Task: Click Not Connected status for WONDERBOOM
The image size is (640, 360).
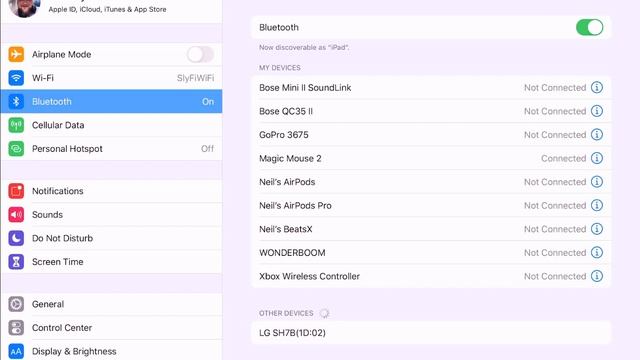Action: pos(555,253)
